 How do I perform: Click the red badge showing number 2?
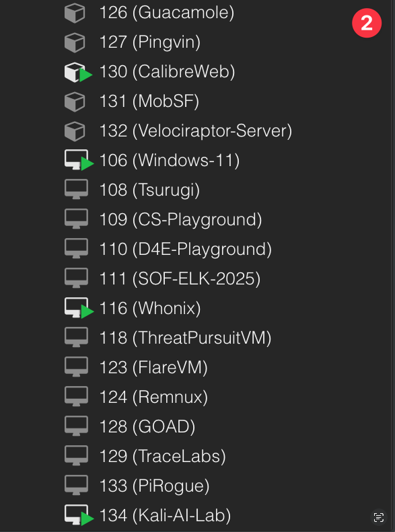[367, 23]
